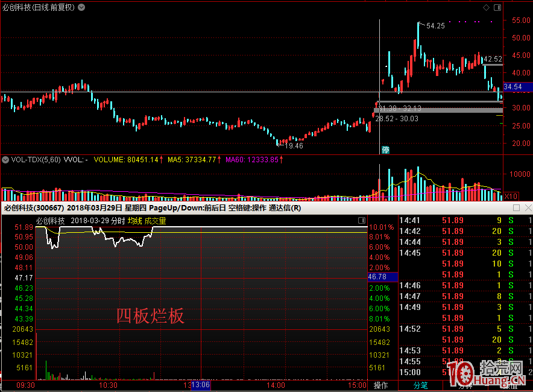Close the 必创科技(300667) intraday popup window

pyautogui.click(x=528, y=207)
